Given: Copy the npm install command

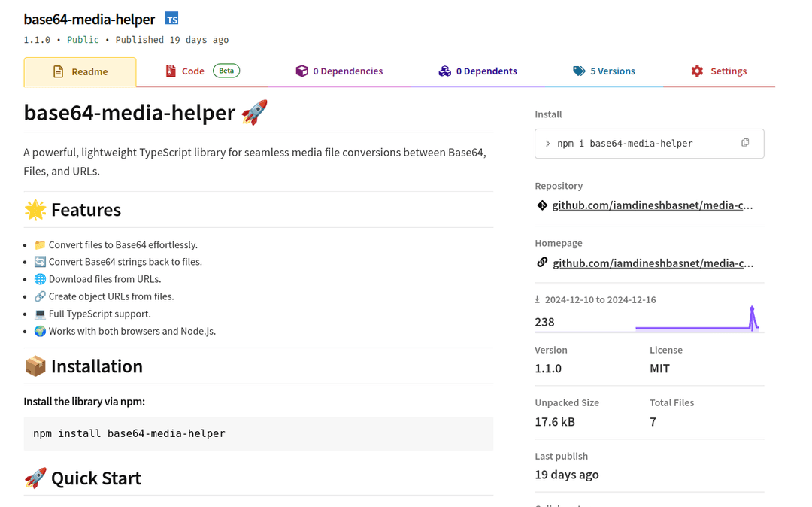Looking at the screenshot, I should 745,143.
